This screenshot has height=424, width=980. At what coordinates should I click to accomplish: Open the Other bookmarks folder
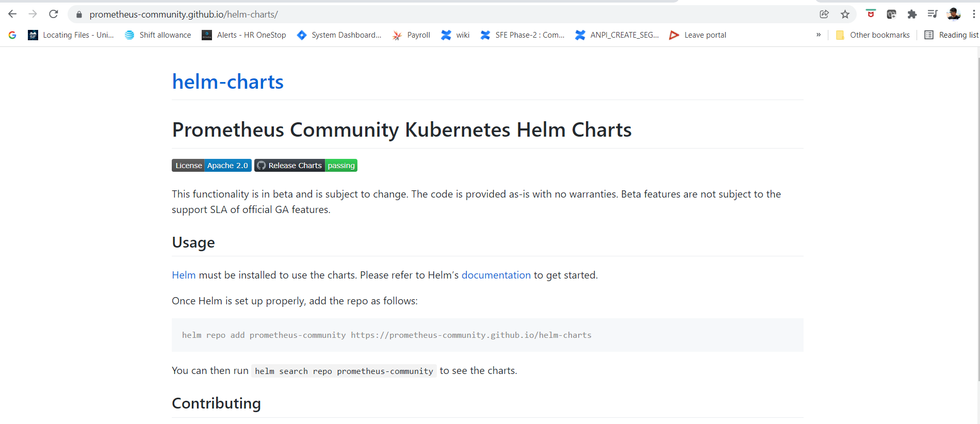[x=873, y=35]
